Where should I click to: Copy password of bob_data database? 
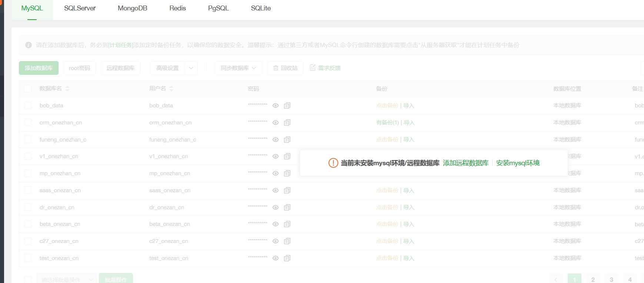(x=287, y=106)
